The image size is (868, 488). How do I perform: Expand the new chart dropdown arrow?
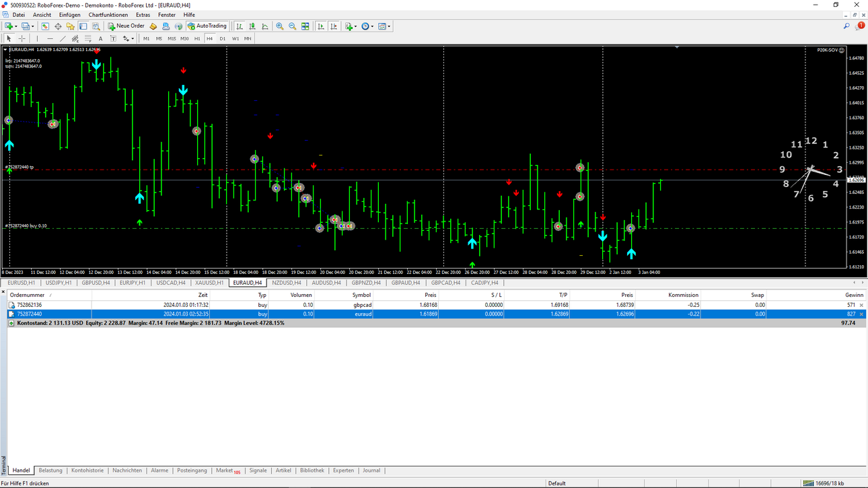tap(17, 26)
